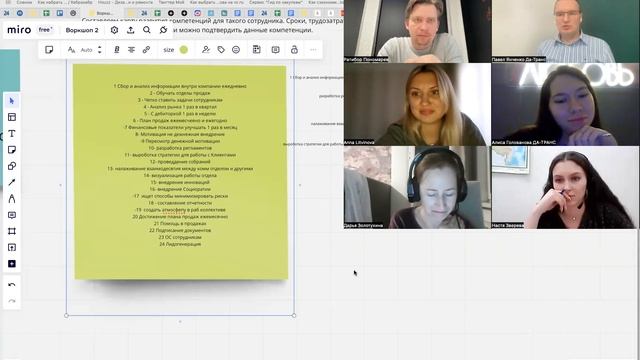Select the Comment tool in sidebar
Viewport: 640px width, 360px height.
11,215
